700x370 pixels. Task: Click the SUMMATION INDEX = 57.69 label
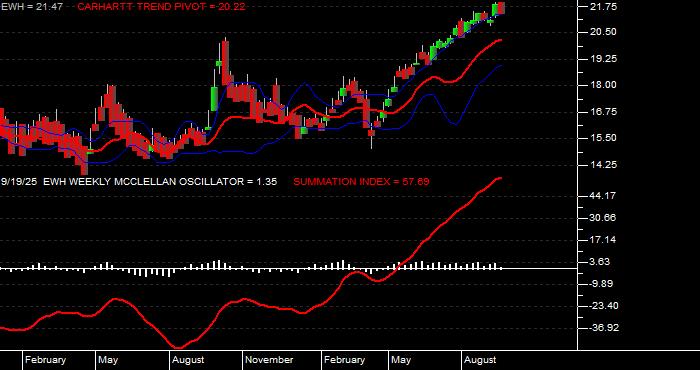pyautogui.click(x=361, y=182)
